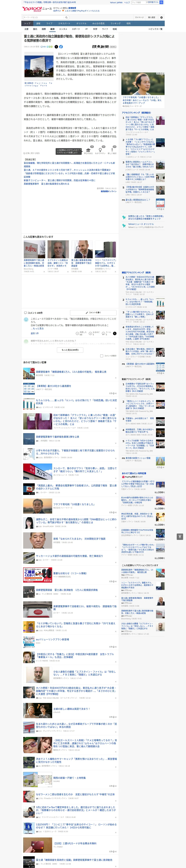Open the 購入履歴 link
186x868 pixels.
(x=152, y=18)
